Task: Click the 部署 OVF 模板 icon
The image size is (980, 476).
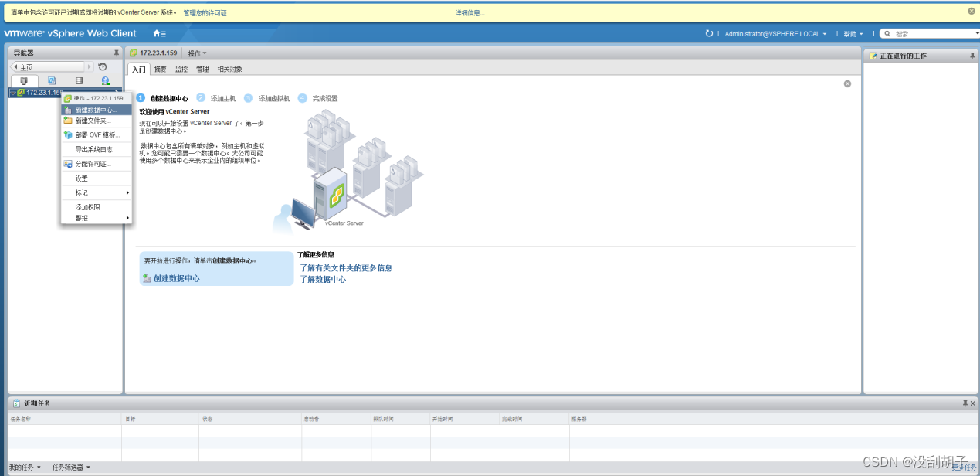Action: [68, 134]
